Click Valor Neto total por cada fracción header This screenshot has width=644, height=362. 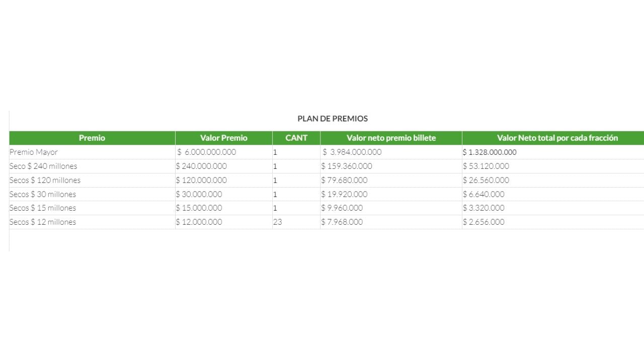pyautogui.click(x=557, y=138)
